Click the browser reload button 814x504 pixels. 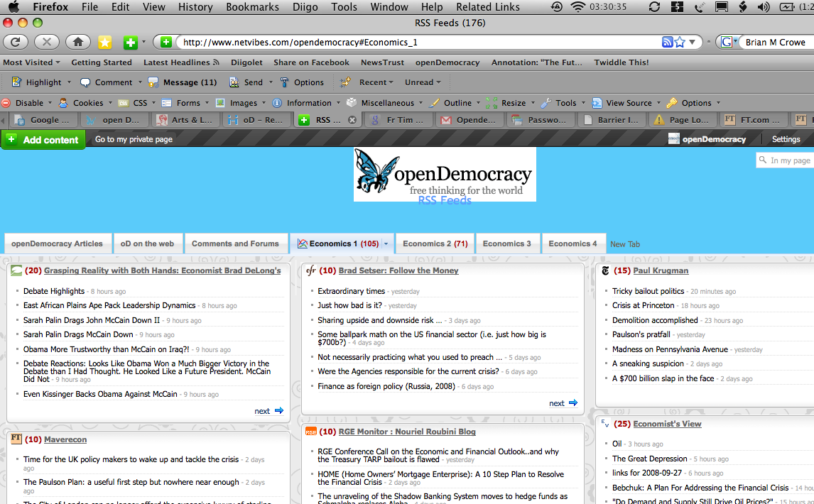pyautogui.click(x=16, y=42)
